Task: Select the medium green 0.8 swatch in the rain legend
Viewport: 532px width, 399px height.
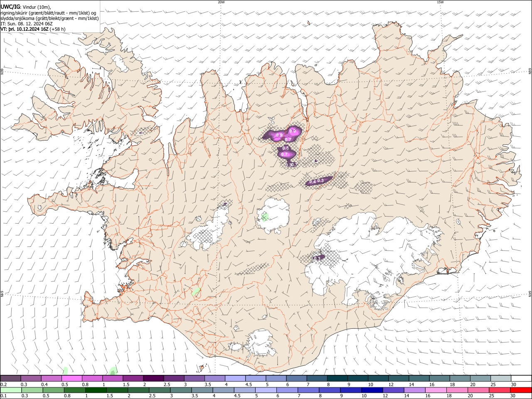Action: coord(75,390)
